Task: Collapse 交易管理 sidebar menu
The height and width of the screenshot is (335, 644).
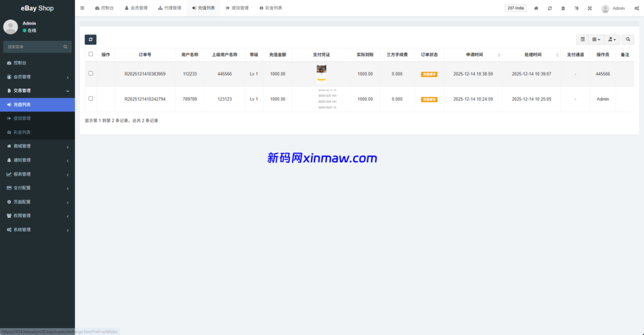Action: point(37,91)
